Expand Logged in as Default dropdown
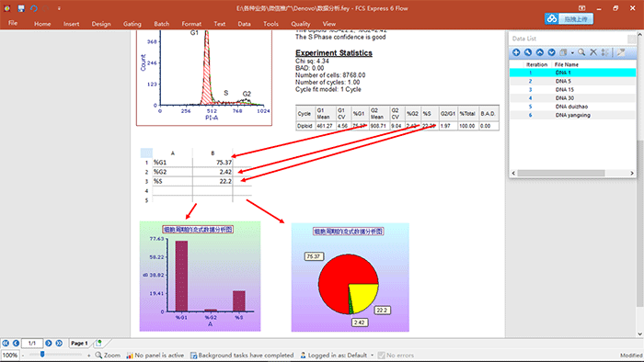The image size is (644, 362). click(372, 355)
